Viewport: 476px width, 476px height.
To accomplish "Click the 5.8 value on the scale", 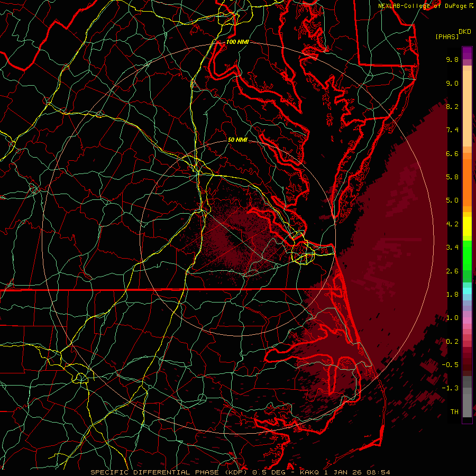I will (x=452, y=177).
